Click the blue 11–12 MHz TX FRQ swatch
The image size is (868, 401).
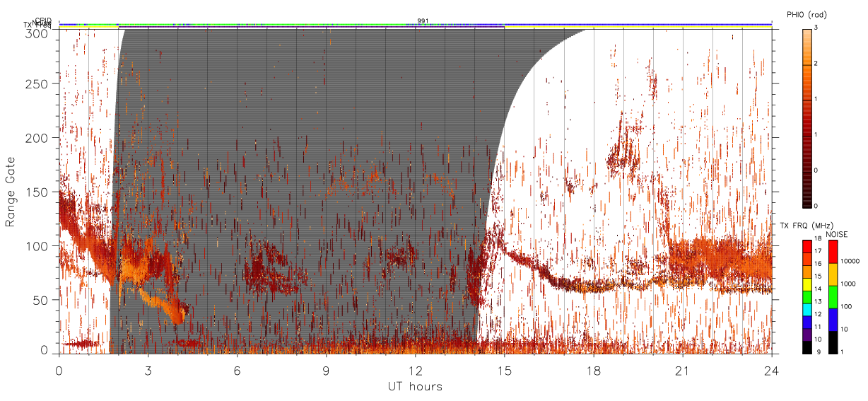[x=807, y=321]
